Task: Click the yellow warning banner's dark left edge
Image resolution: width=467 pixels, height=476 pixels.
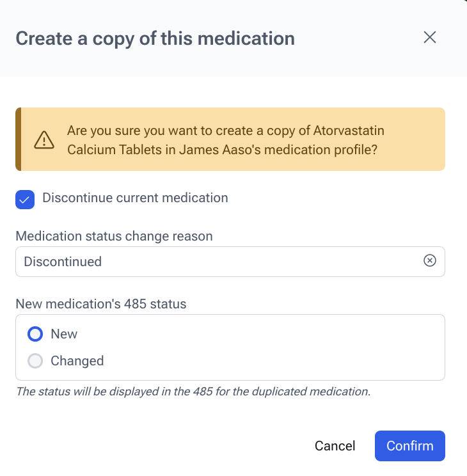Action: pyautogui.click(x=19, y=139)
